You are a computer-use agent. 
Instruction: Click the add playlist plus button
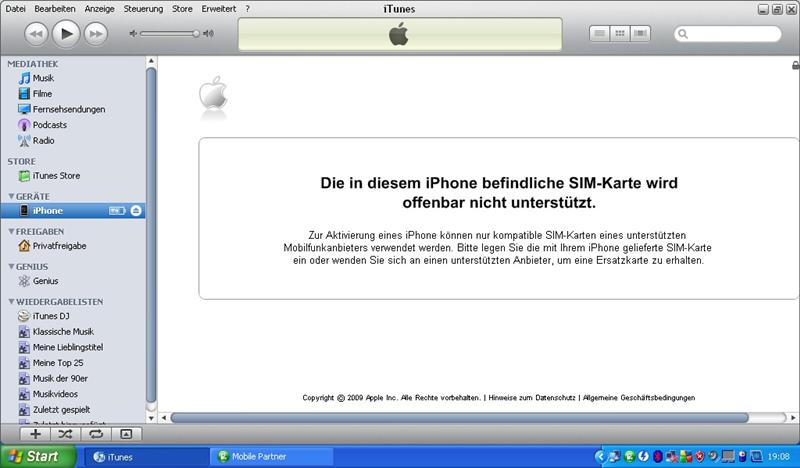[x=35, y=434]
